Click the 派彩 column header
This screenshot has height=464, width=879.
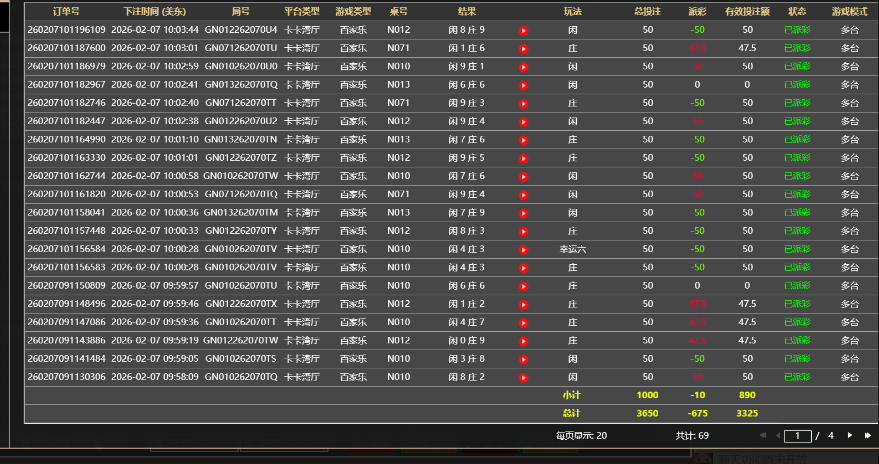(697, 11)
